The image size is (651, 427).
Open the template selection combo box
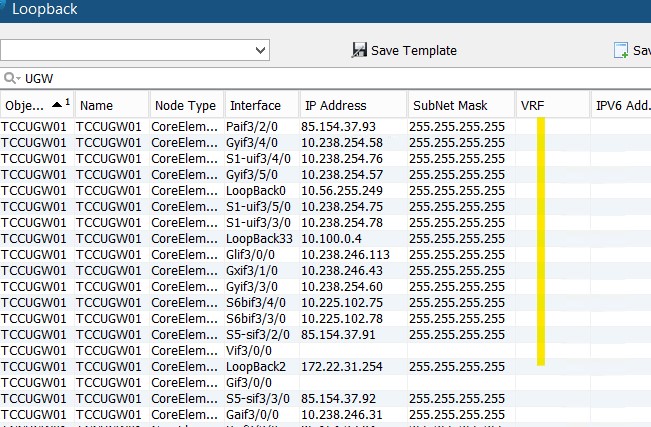pos(135,50)
